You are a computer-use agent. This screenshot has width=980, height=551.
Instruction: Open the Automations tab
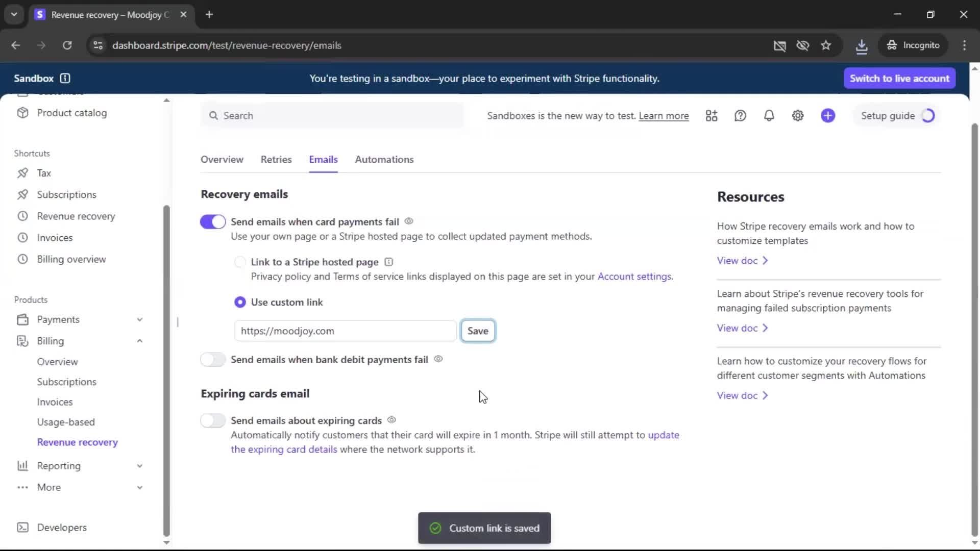(384, 160)
